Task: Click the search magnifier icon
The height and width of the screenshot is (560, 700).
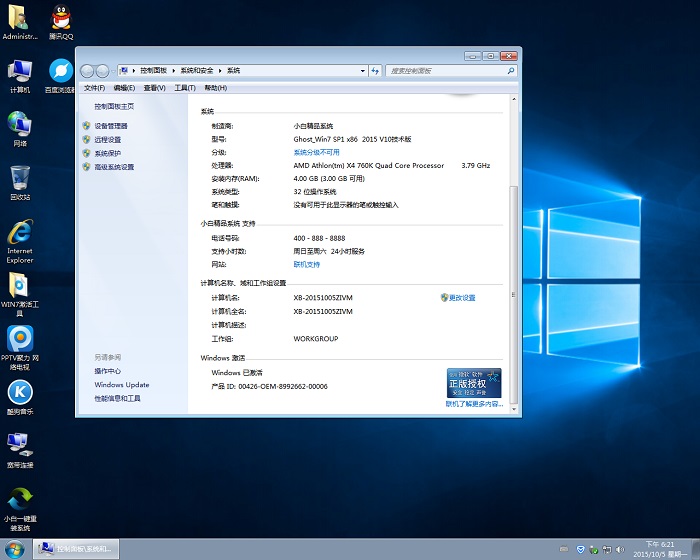Action: pyautogui.click(x=510, y=71)
